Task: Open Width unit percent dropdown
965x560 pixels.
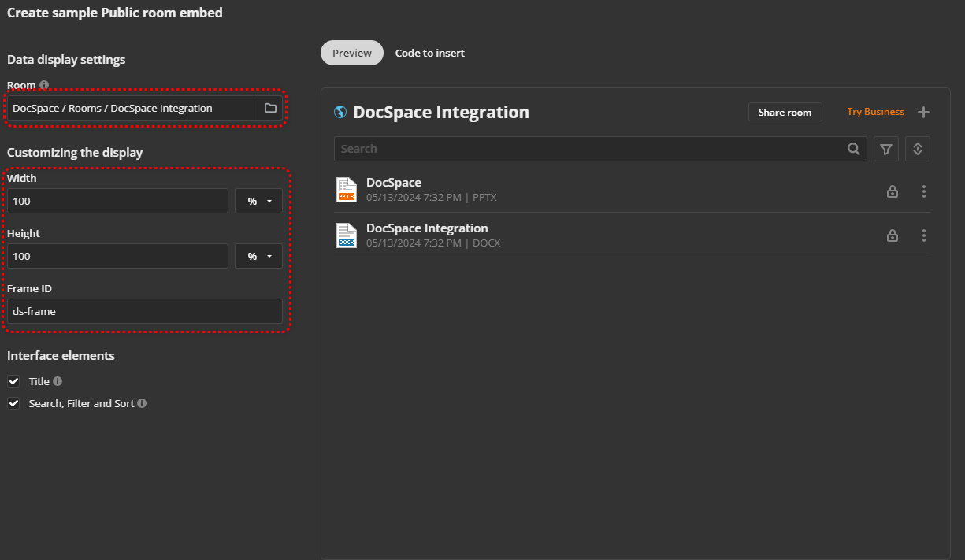Action: point(258,201)
